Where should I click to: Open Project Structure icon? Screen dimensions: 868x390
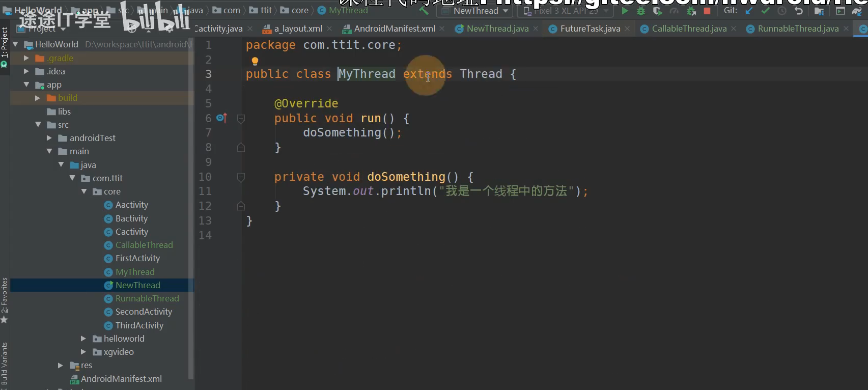(x=819, y=11)
